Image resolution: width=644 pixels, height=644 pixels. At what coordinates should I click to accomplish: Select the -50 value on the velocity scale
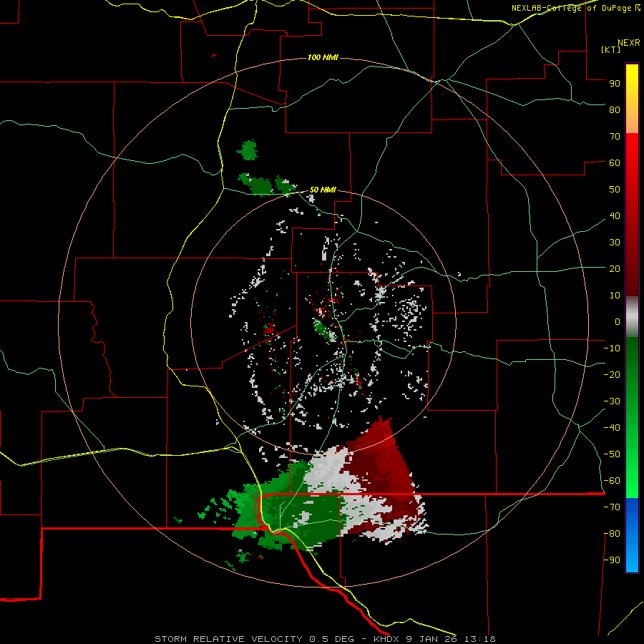[x=612, y=454]
